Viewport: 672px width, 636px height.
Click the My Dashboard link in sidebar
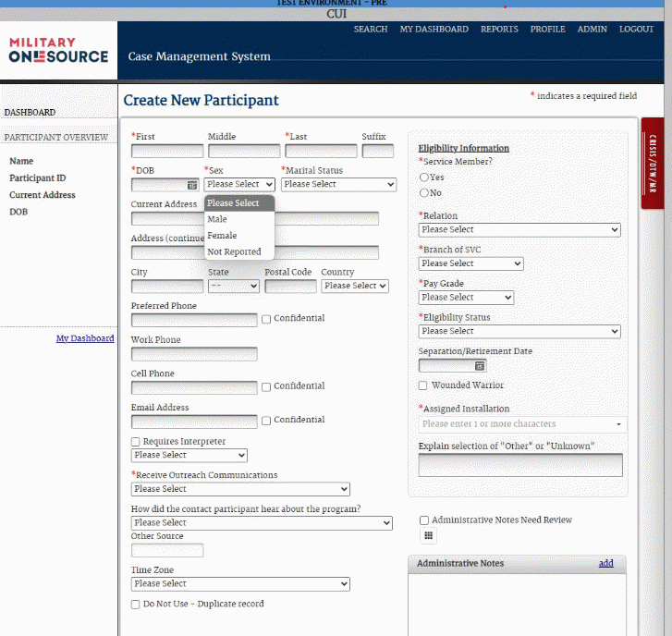[85, 338]
